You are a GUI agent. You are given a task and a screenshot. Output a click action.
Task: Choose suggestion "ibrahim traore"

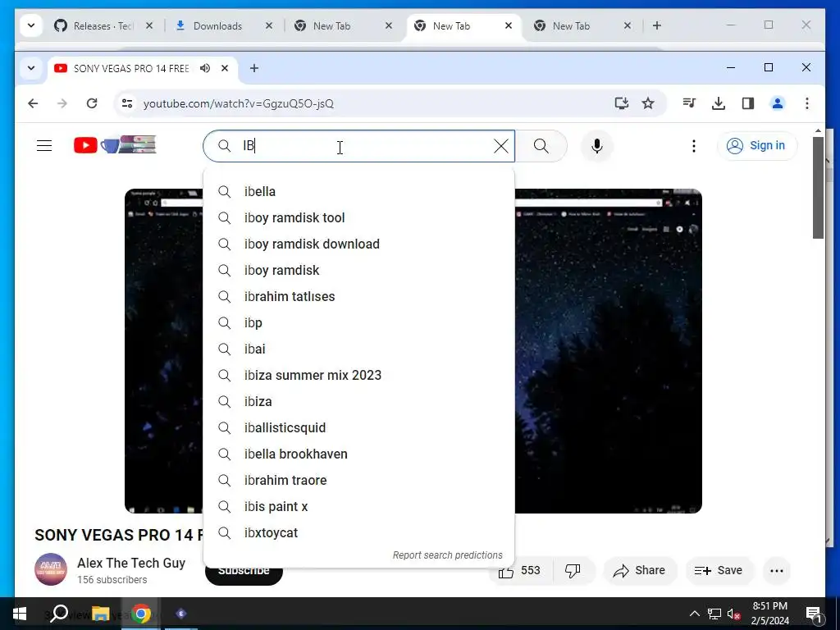tap(359, 481)
